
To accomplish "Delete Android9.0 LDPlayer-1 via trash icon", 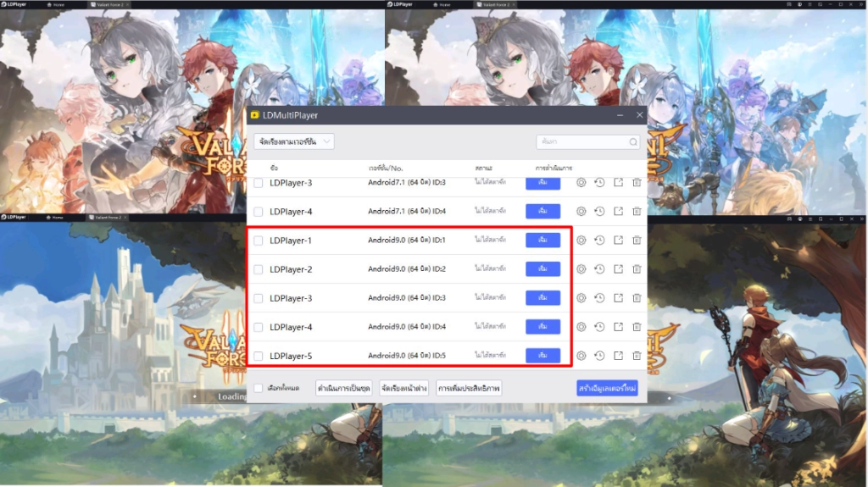I will [637, 241].
